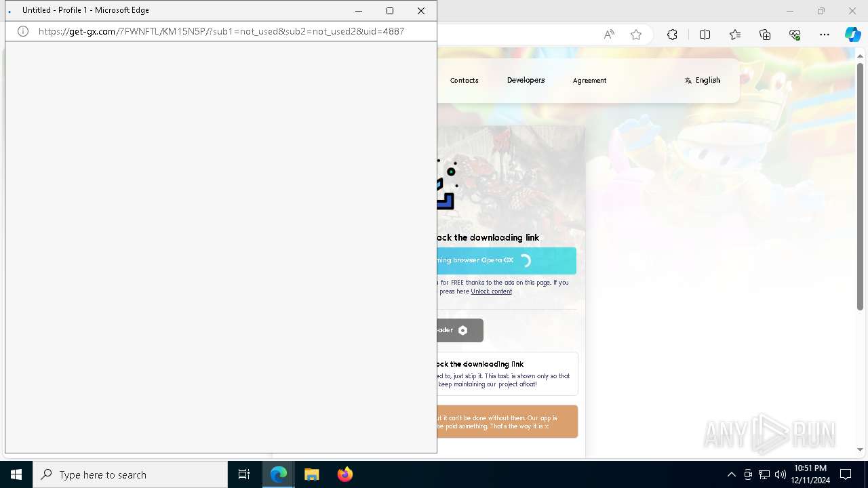Switch to Microsoft Edge in the taskbar
Image resolution: width=868 pixels, height=488 pixels.
[x=279, y=474]
